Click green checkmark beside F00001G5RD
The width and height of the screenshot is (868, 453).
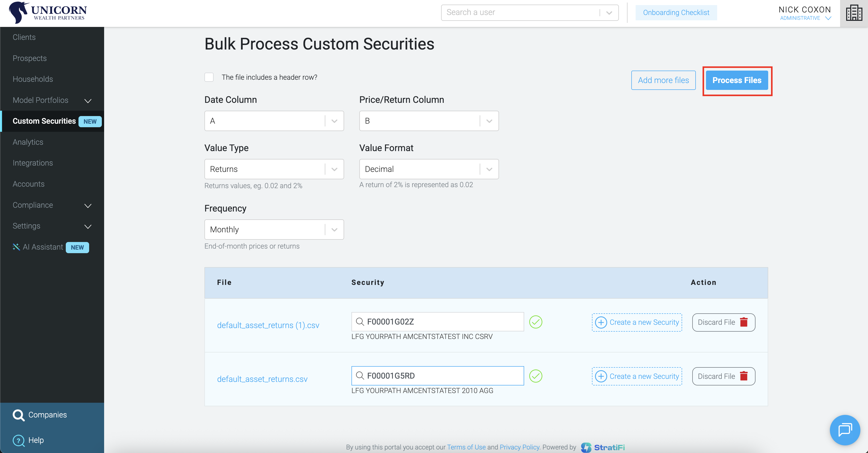coord(535,376)
